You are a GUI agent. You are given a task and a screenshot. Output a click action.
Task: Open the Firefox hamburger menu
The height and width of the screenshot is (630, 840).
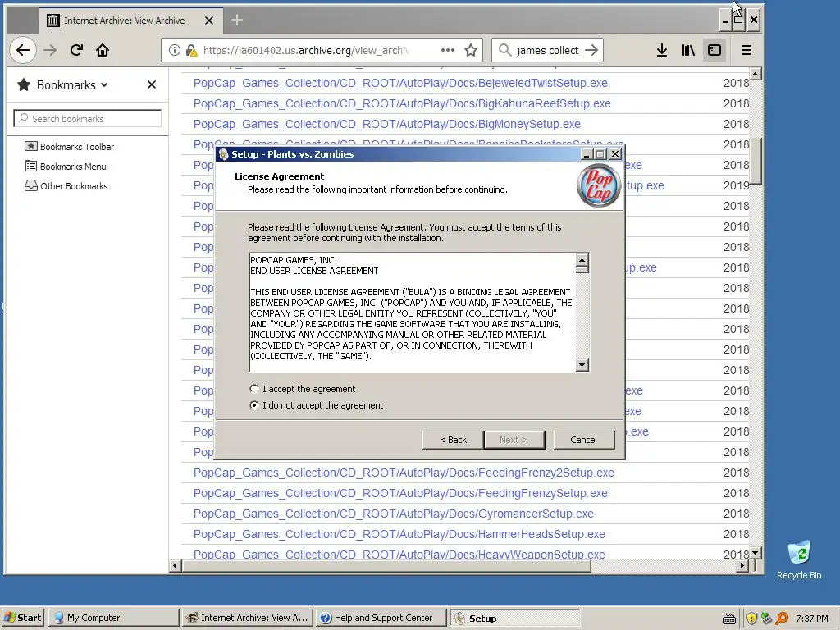point(746,50)
